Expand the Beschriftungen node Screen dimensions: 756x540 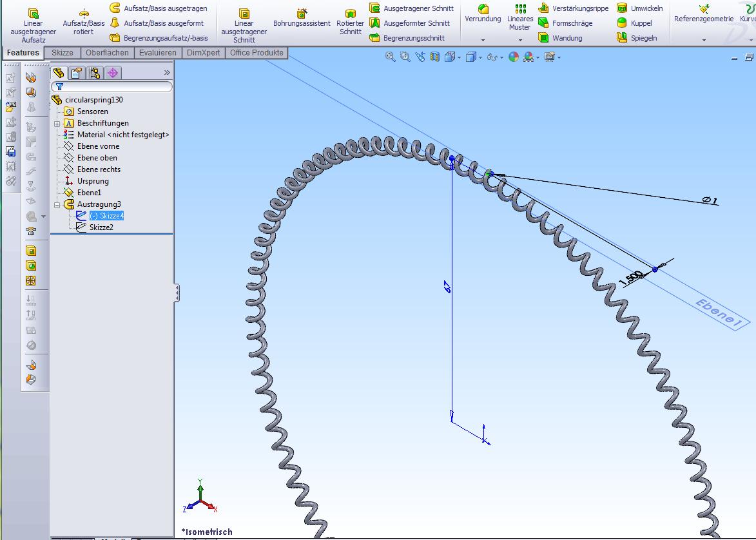[x=57, y=124]
